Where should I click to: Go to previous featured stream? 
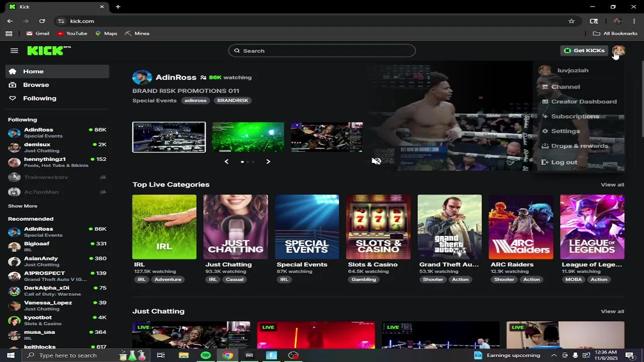[x=226, y=161]
